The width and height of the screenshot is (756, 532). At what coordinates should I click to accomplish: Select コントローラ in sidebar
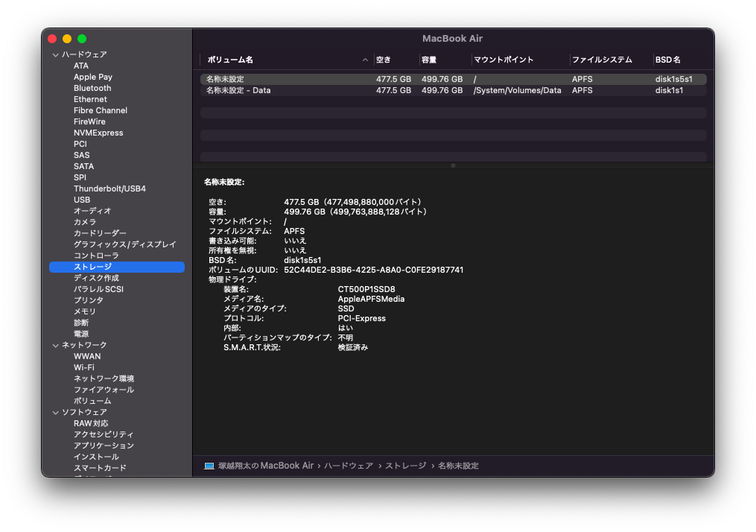click(96, 256)
